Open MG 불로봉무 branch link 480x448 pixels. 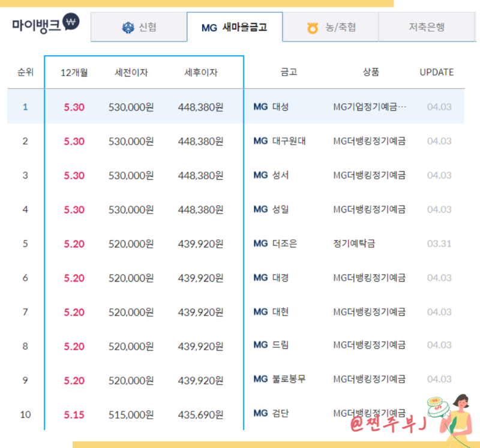[280, 379]
